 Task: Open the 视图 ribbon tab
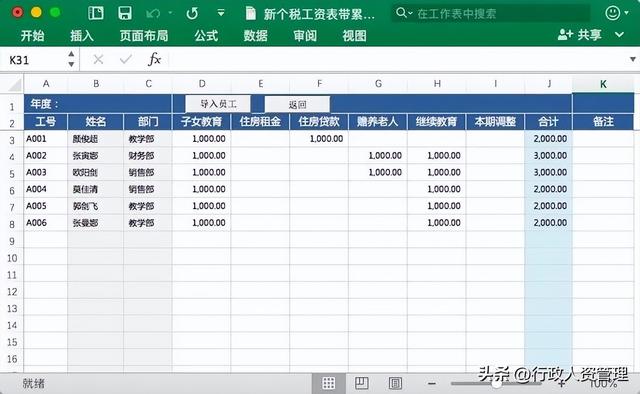354,36
